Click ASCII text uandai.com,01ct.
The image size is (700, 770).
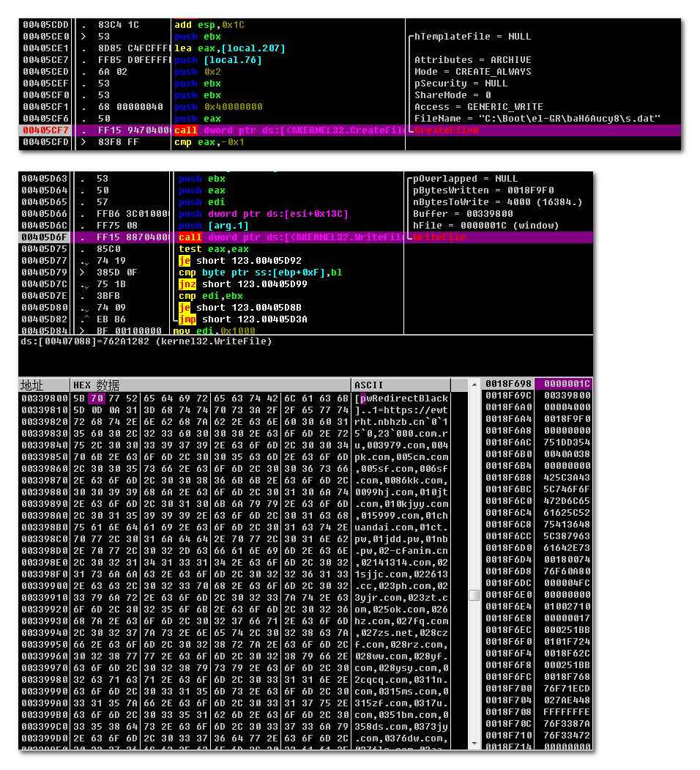[x=401, y=527]
